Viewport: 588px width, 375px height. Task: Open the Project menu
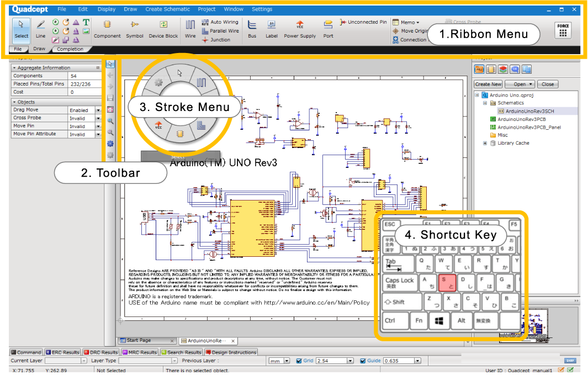[206, 9]
